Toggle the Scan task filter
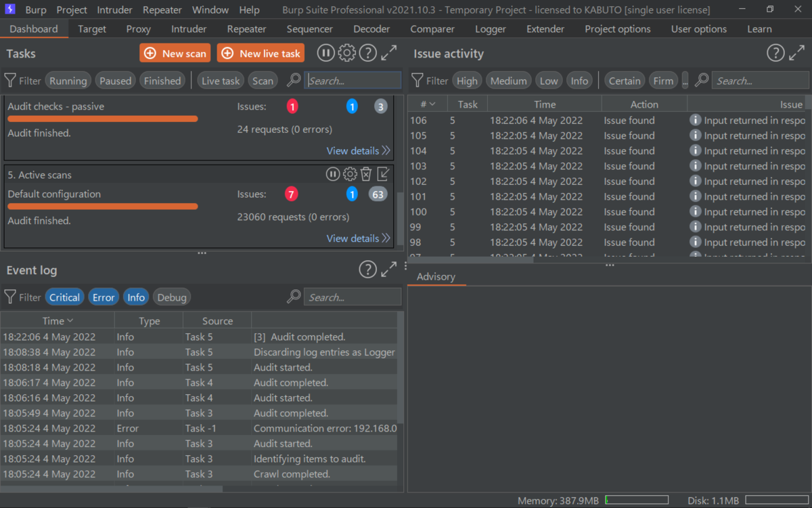Image resolution: width=812 pixels, height=508 pixels. pyautogui.click(x=263, y=81)
